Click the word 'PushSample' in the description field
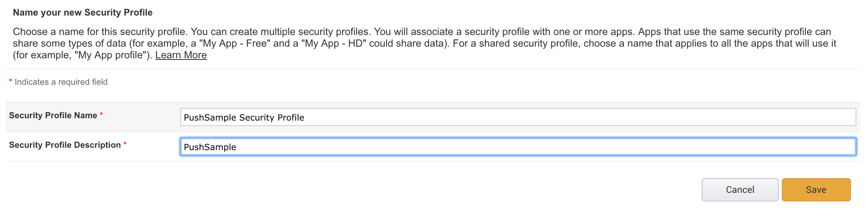868x210 pixels. click(x=210, y=147)
